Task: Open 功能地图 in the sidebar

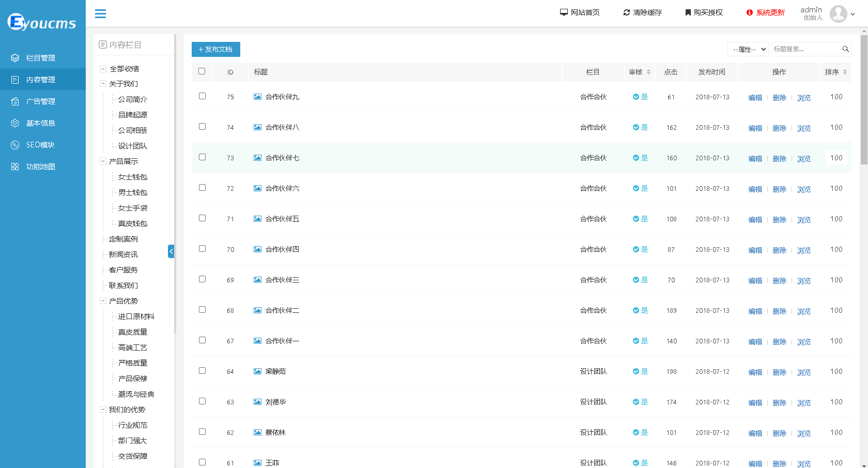Action: click(x=43, y=167)
